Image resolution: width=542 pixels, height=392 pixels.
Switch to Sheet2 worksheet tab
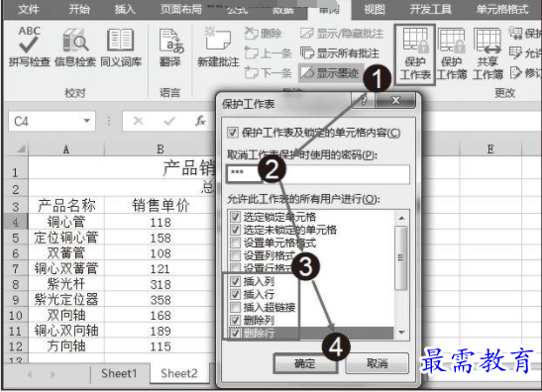pos(179,373)
